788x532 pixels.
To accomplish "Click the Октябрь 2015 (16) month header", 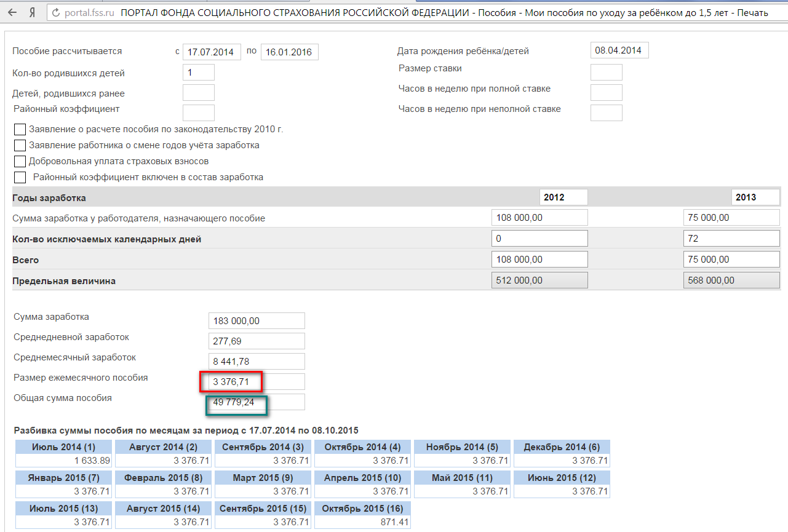I will [362, 509].
